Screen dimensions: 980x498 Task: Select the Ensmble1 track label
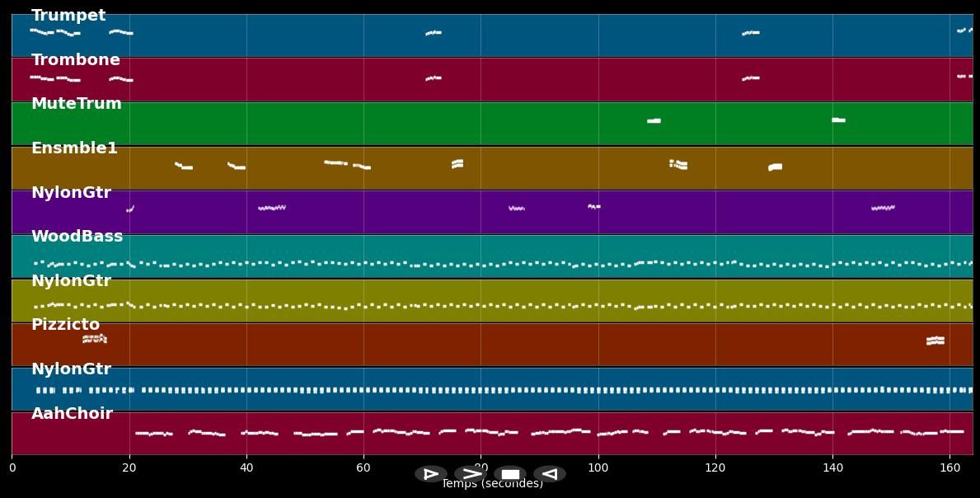click(74, 148)
